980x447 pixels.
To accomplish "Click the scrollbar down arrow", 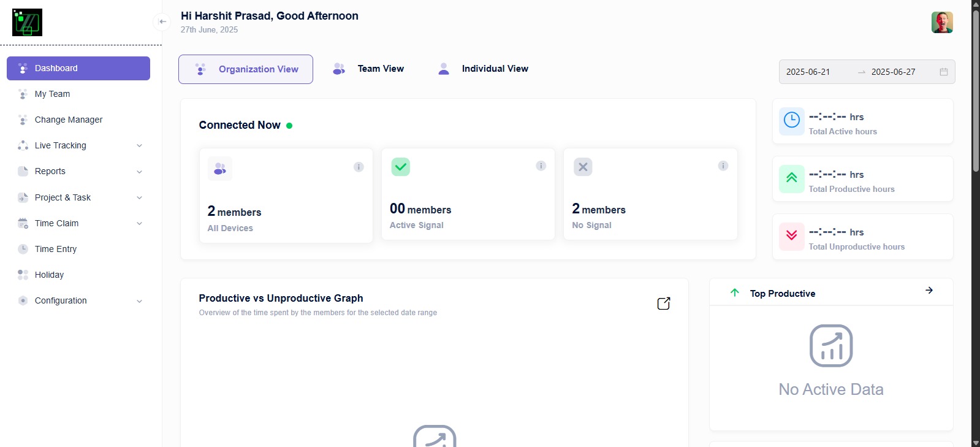I will tap(976, 443).
